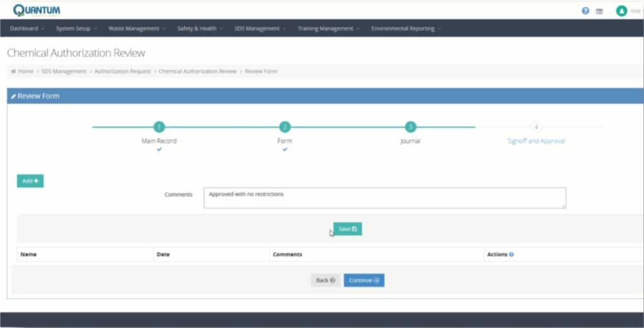Jump to step 4 Signoff and Approval
Viewport: 644px width, 328px height.
(536, 127)
